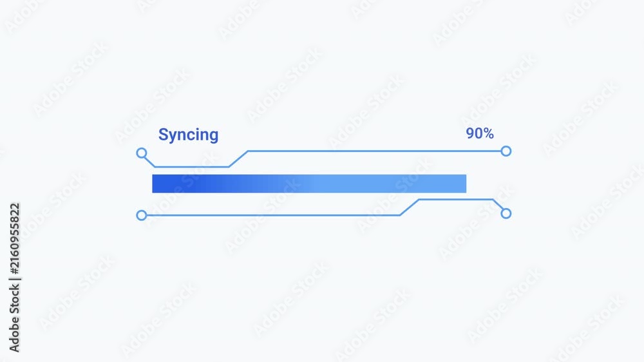Click the dark blue start of progress bar
Screen dimensions: 644x362
173,184
